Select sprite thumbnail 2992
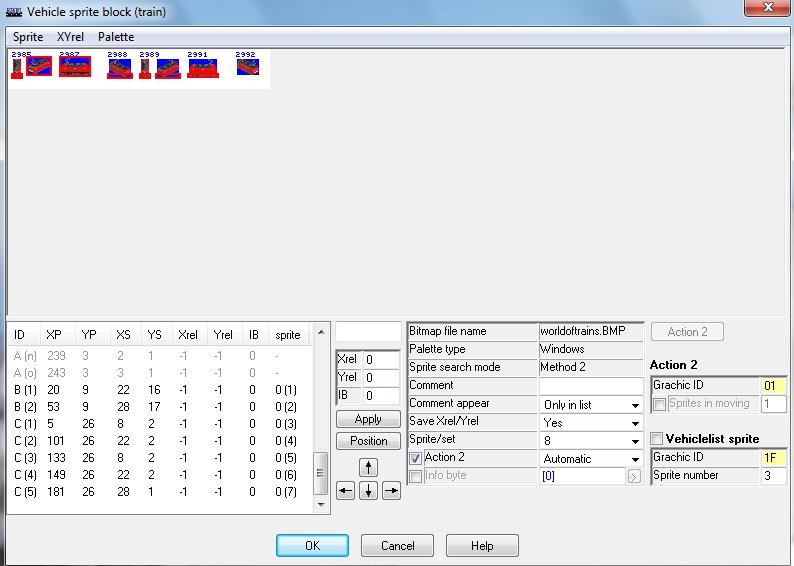Screen dimensions: 794x566 [x=247, y=66]
